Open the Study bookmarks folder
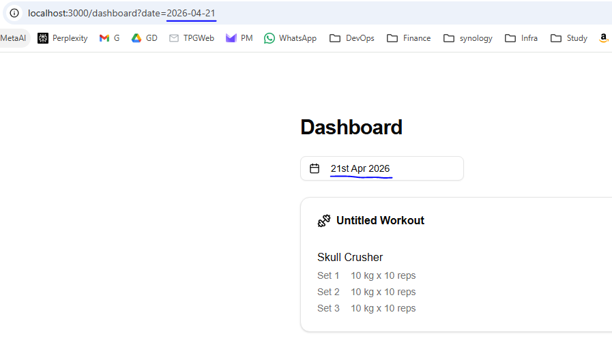Screen dimensions: 612x364 [569, 38]
